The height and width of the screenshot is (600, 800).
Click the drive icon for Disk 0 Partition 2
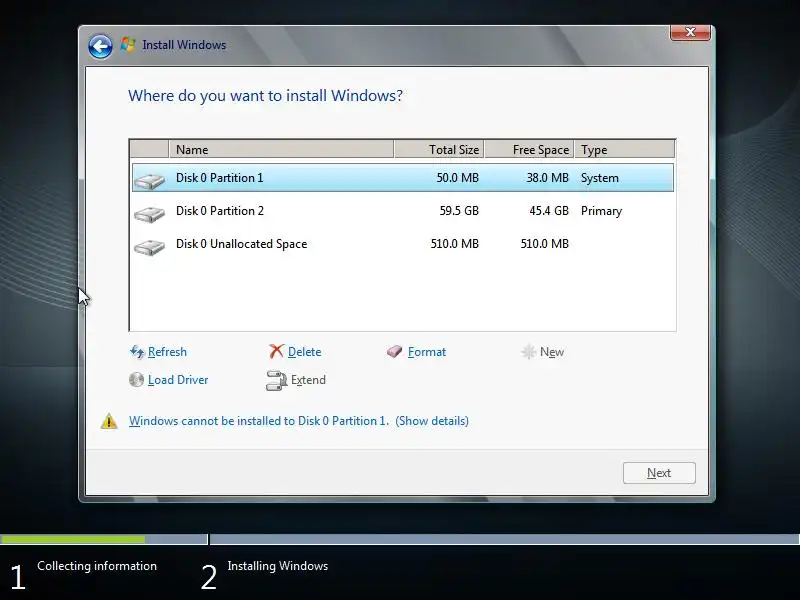(149, 214)
